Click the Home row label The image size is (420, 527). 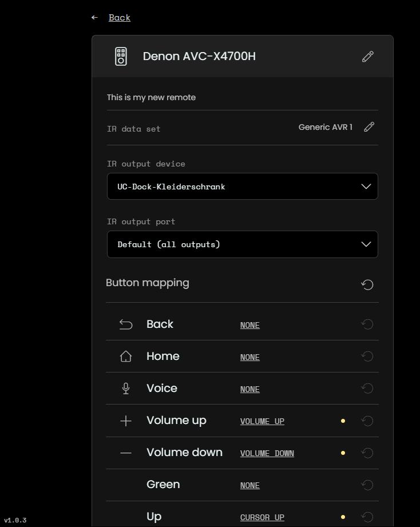(x=163, y=356)
